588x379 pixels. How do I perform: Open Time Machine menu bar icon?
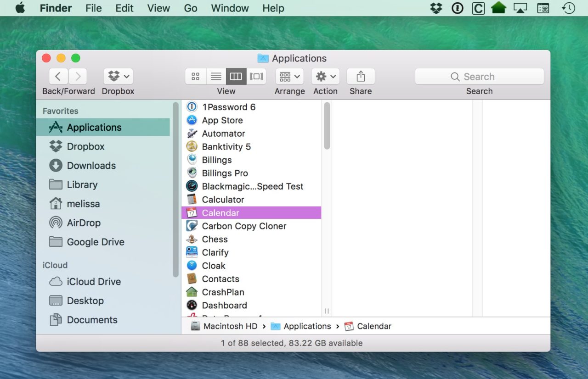(569, 8)
